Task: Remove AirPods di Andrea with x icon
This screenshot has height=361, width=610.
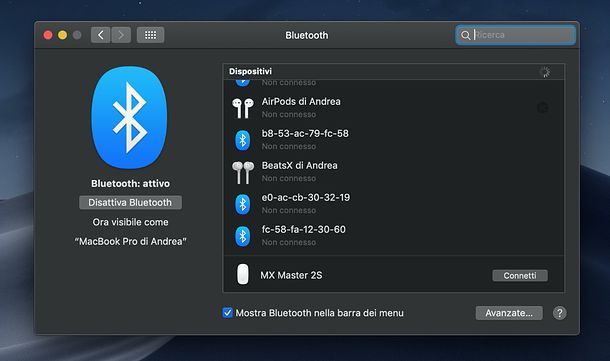Action: tap(543, 108)
